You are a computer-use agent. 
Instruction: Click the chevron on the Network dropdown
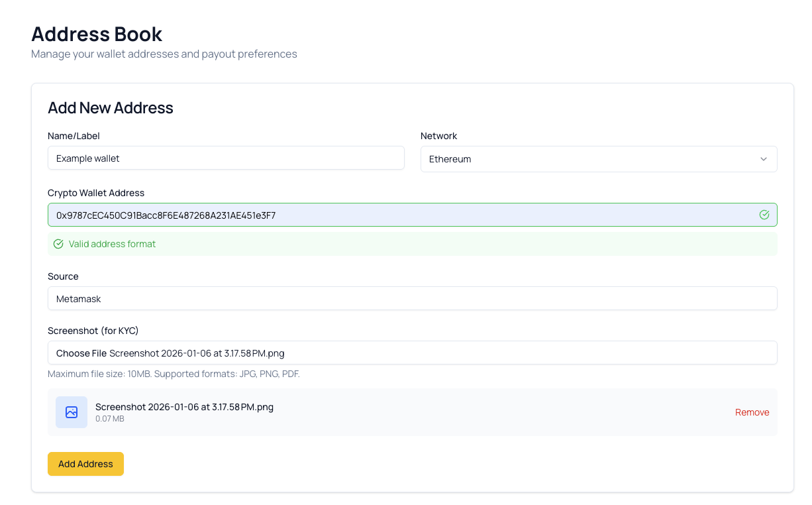(x=763, y=159)
